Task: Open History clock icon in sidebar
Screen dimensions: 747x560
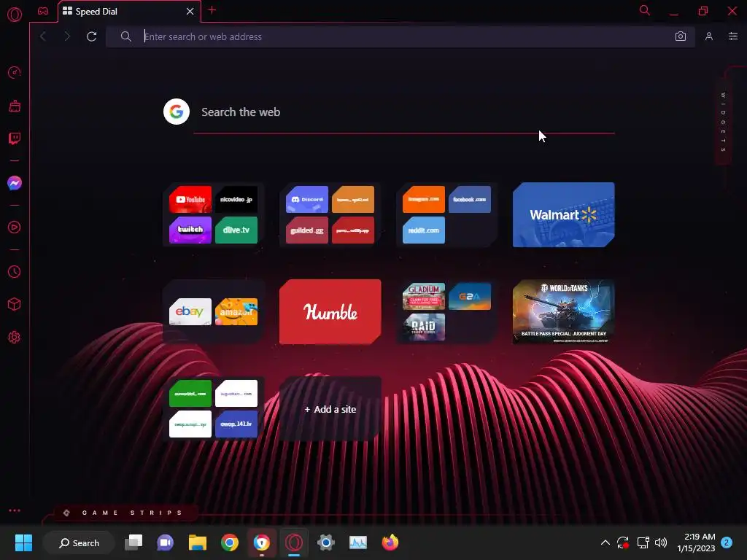Action: click(15, 271)
